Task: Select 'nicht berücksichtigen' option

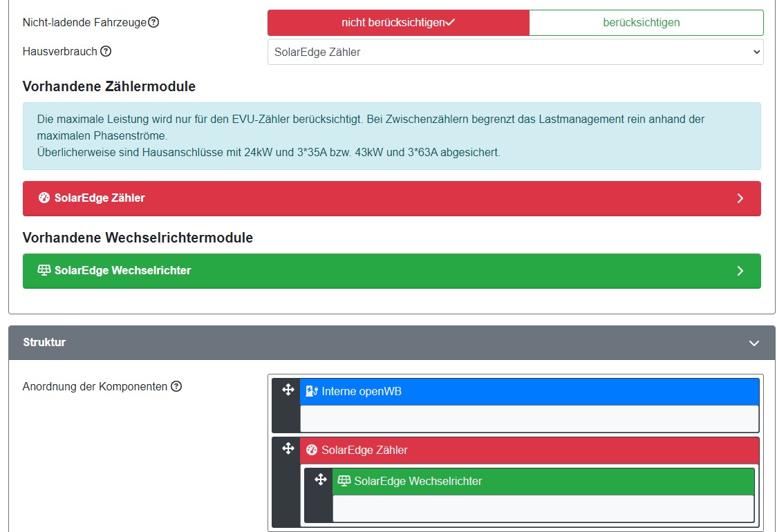Action: click(398, 23)
